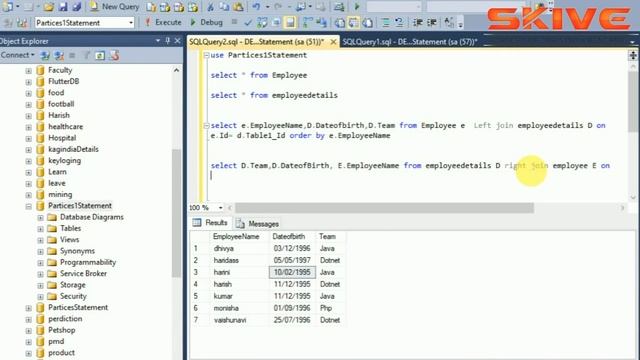Click the Open File folder icon
Viewport: 640px width, 360px height.
click(49, 7)
